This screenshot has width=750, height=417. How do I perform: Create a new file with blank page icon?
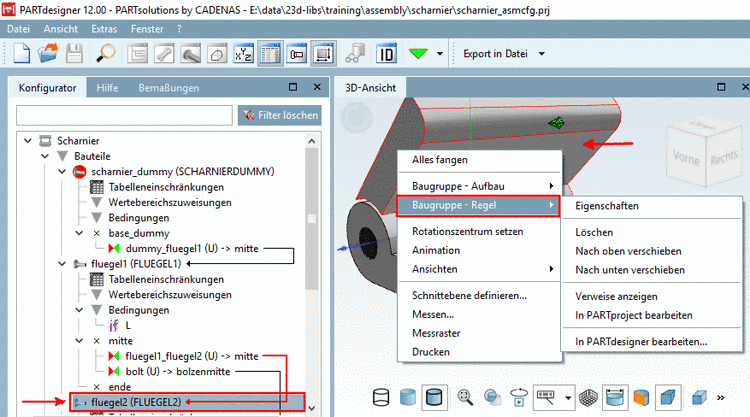point(22,54)
